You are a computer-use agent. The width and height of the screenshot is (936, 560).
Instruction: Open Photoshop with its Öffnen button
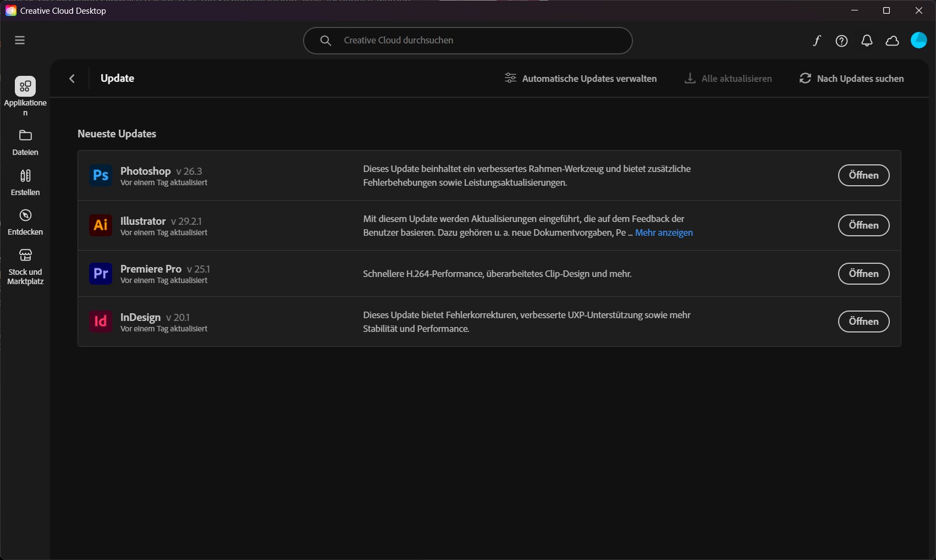(863, 175)
